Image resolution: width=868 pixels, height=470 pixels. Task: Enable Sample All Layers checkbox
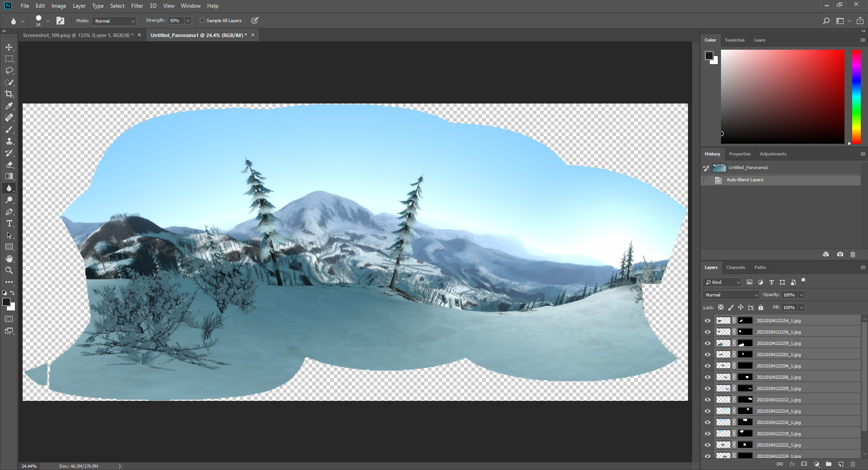pyautogui.click(x=203, y=20)
